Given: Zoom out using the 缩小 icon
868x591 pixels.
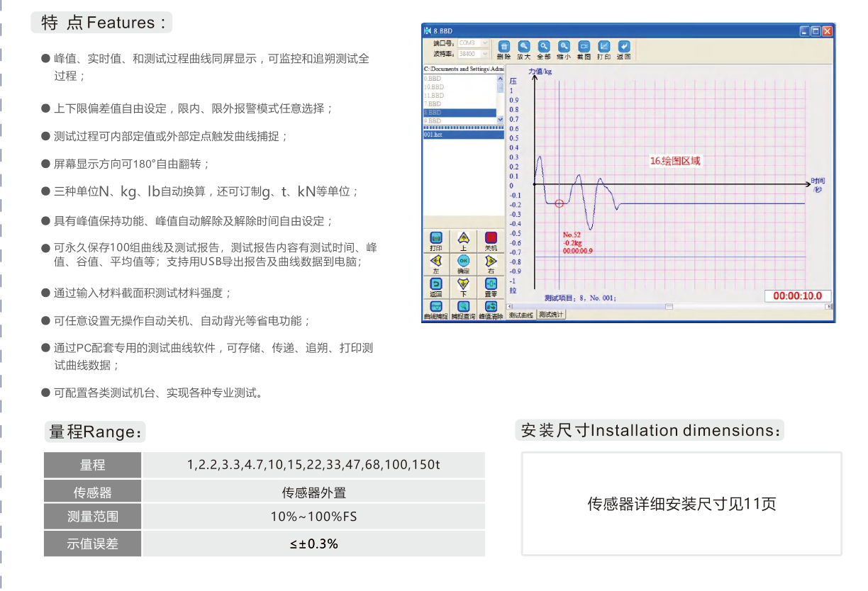Looking at the screenshot, I should click(x=564, y=45).
